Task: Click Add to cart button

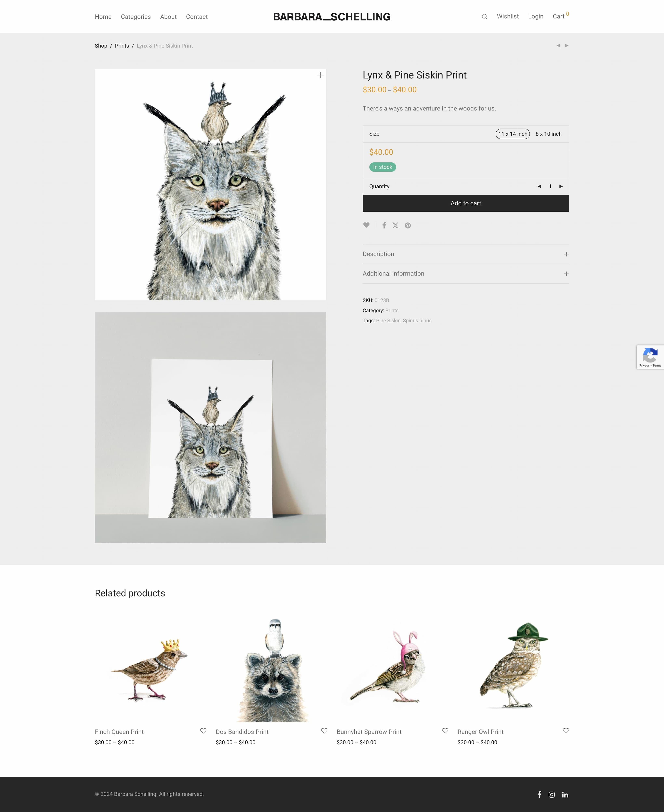Action: pyautogui.click(x=466, y=203)
